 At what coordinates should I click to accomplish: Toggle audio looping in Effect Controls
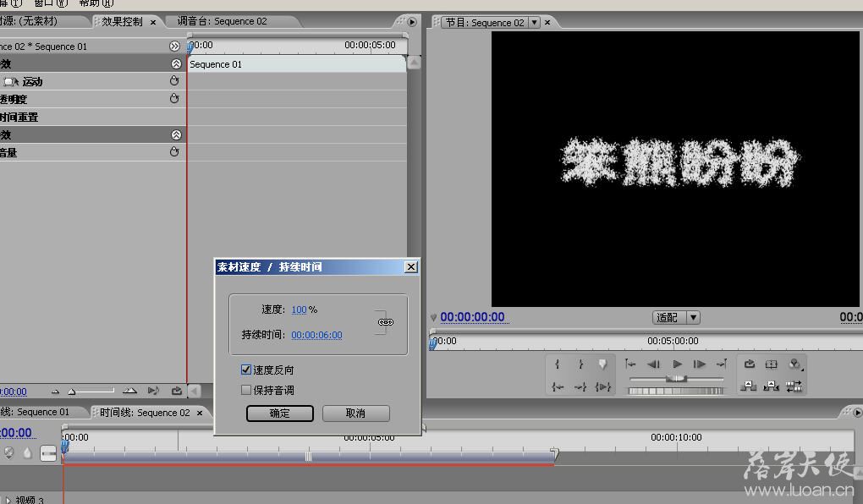click(x=177, y=391)
